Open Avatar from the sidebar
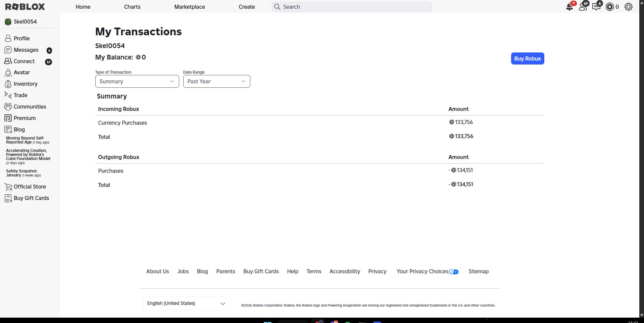644x323 pixels. point(21,73)
